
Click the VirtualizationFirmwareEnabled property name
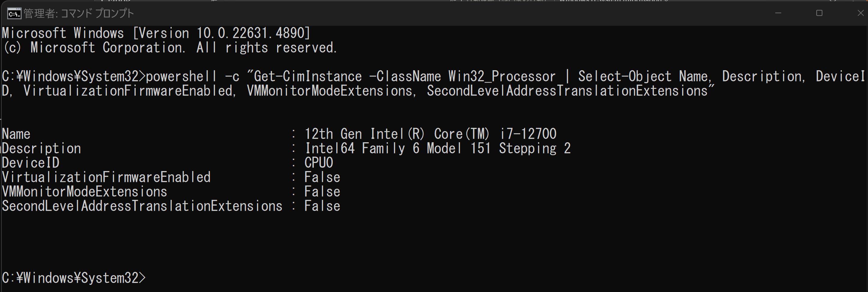(x=106, y=177)
